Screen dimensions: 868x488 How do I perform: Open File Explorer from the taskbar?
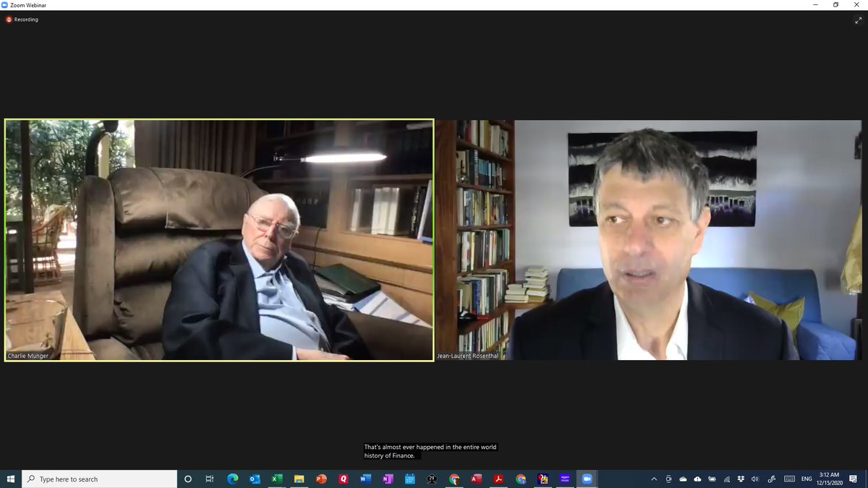(299, 479)
